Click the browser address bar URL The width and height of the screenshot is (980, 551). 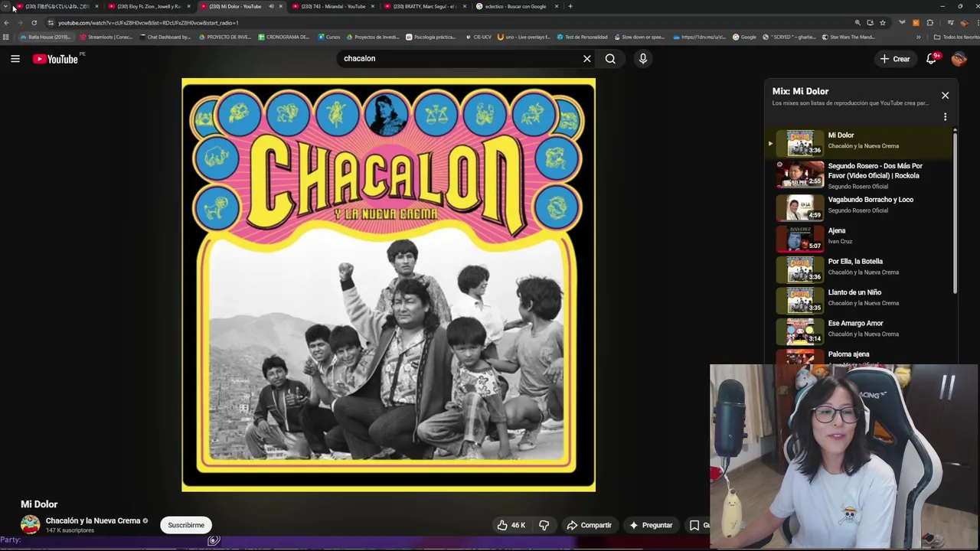coord(149,23)
